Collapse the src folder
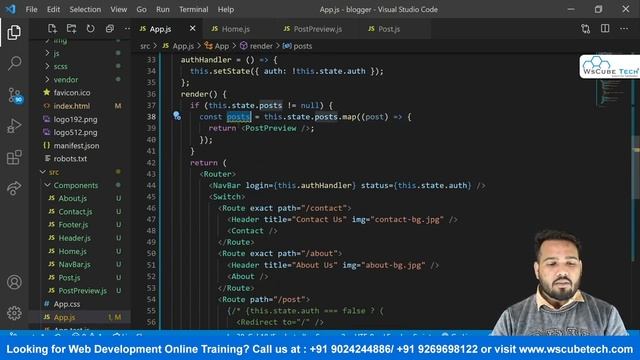Screen dimensions: 640x360 click(53, 172)
